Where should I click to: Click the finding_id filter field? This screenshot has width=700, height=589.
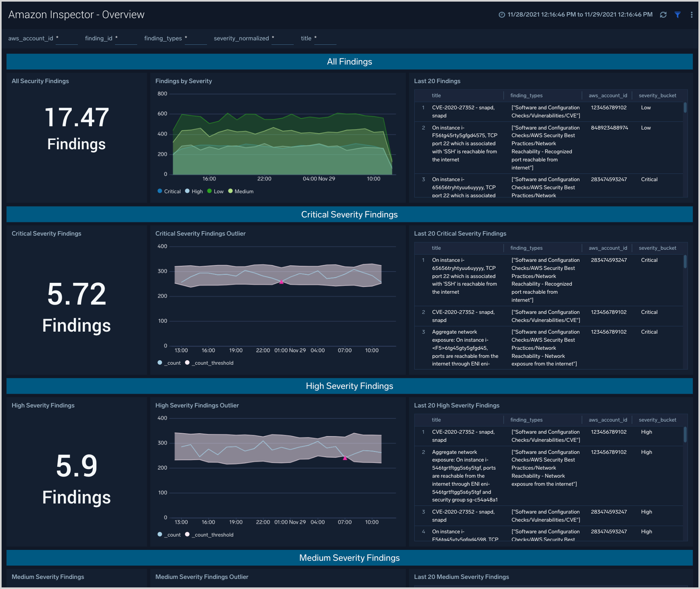pyautogui.click(x=126, y=39)
